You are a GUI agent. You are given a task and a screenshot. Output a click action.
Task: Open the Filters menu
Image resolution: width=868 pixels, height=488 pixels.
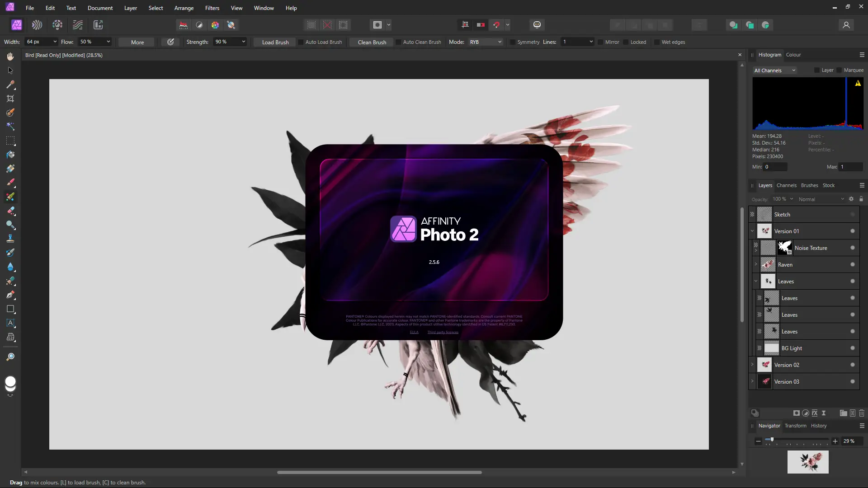pos(212,8)
